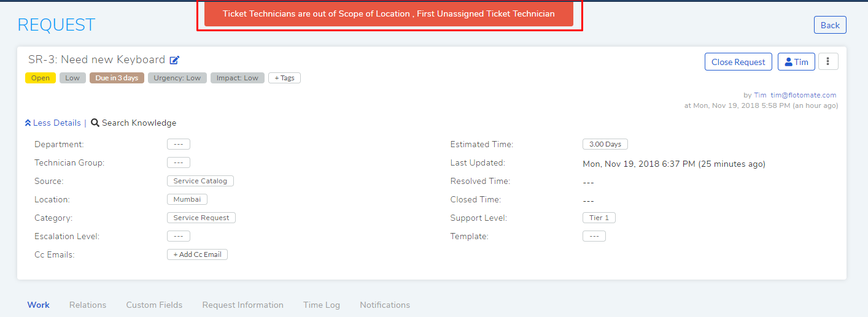Screen dimensions: 868x317
Task: Set the Template value field
Action: pos(594,236)
